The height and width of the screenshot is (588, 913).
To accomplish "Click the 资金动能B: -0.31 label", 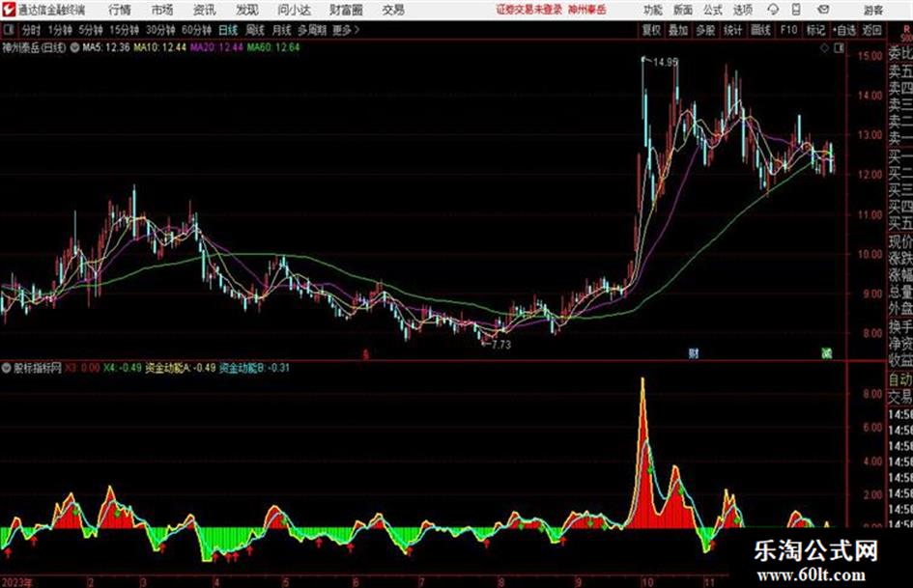I will (254, 368).
